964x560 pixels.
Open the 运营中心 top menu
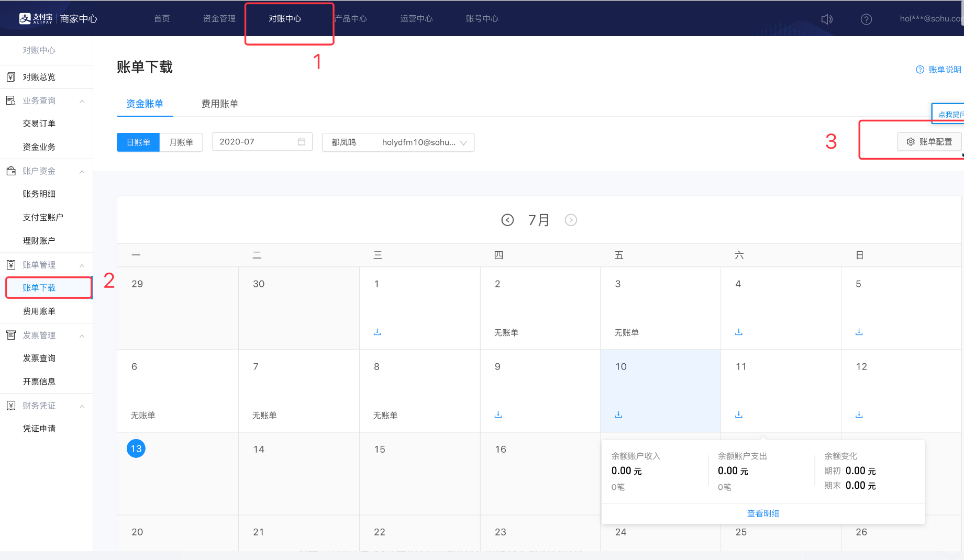[416, 19]
